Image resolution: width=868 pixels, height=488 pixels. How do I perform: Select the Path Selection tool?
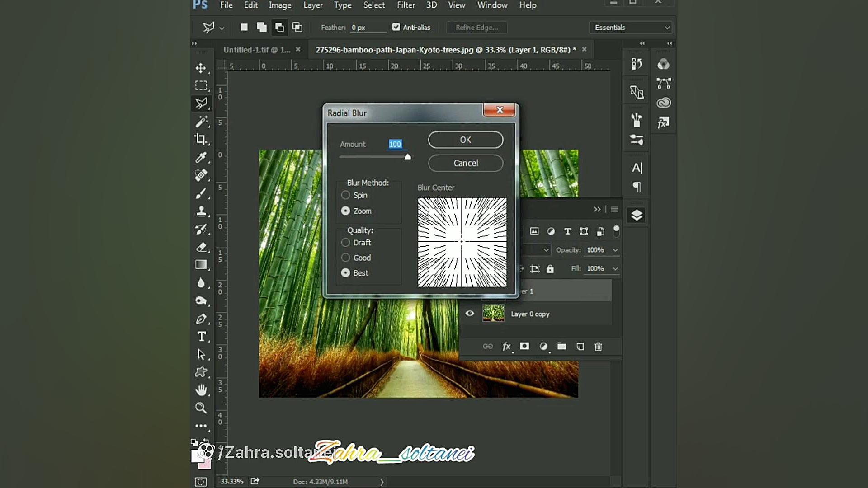click(201, 355)
